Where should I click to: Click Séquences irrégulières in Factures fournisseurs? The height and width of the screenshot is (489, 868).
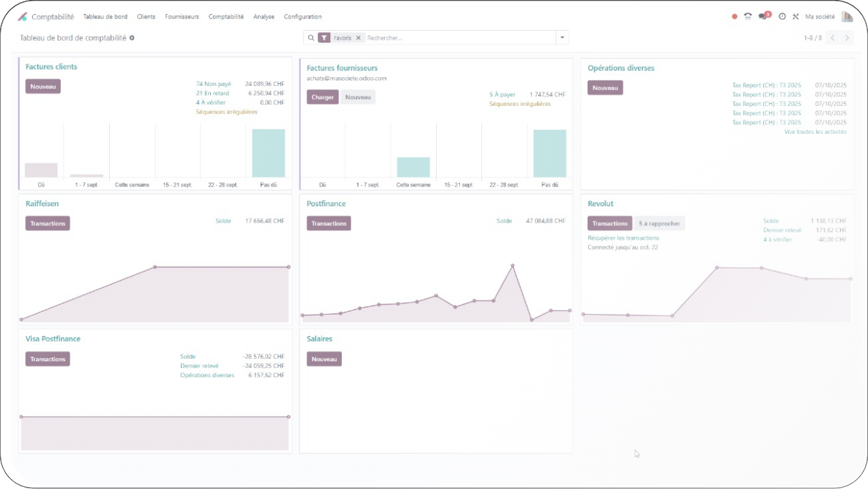[520, 104]
